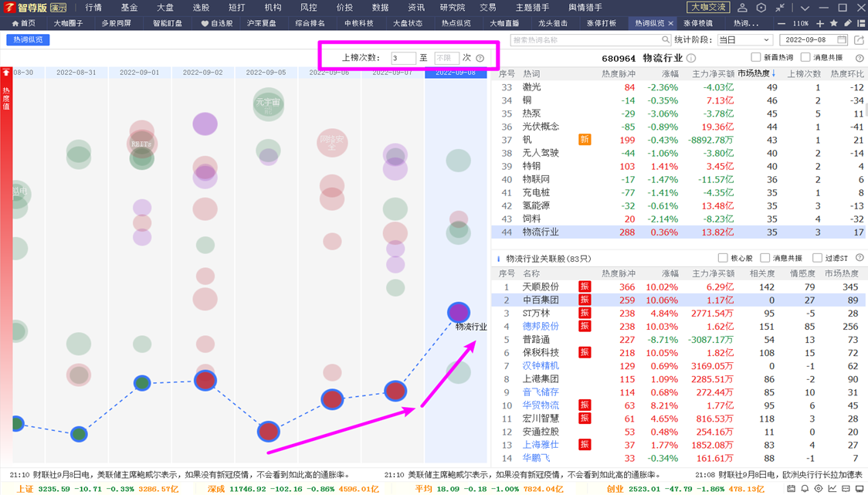868x495 pixels.
Task: Click the red 热度值 up-arrow icon
Action: [6, 73]
